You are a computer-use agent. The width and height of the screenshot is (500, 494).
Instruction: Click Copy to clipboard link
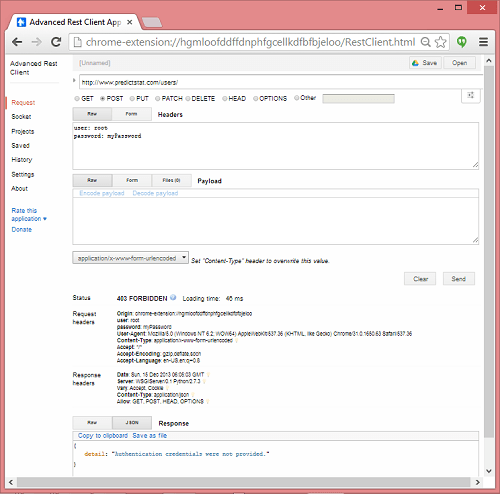(x=103, y=436)
